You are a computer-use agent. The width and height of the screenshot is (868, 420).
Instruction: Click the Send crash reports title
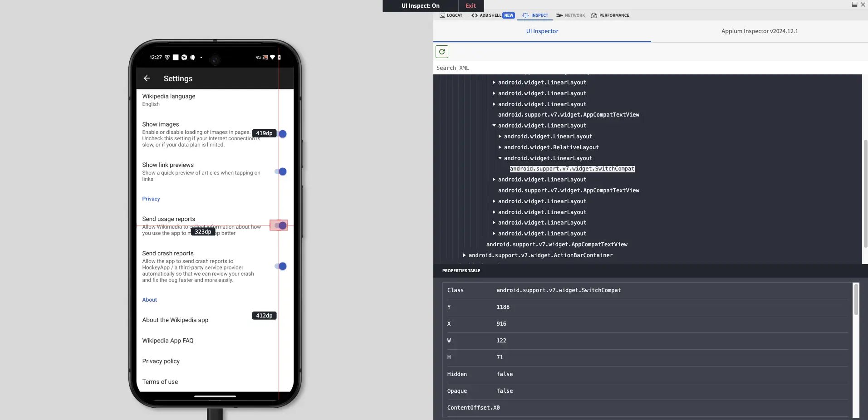click(168, 254)
